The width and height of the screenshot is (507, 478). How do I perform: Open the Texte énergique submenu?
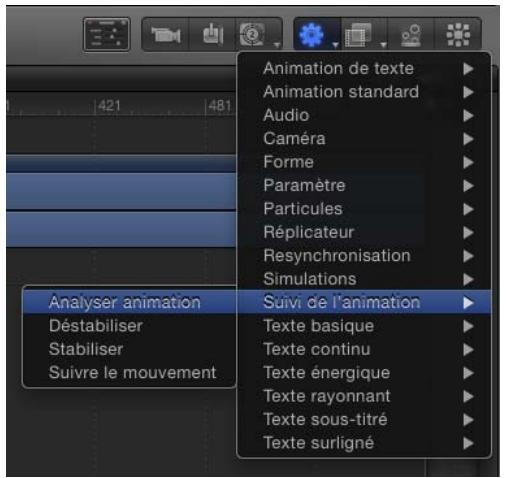(364, 373)
